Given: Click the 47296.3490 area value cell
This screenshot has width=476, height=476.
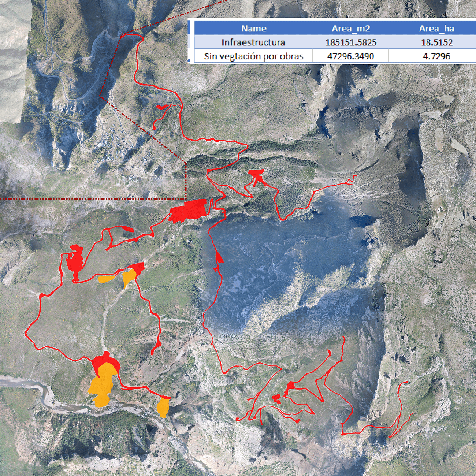Looking at the screenshot, I should pyautogui.click(x=350, y=56).
